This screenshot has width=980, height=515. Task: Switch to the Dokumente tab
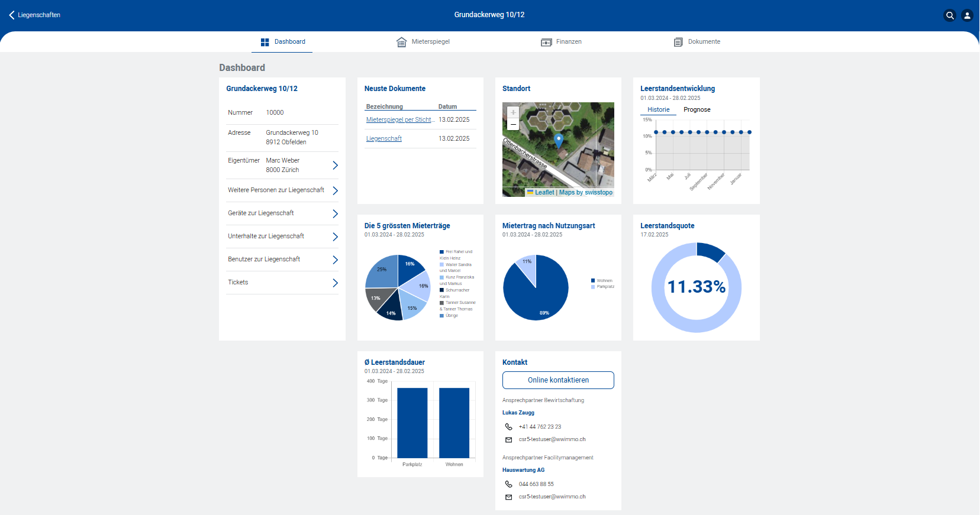coord(697,42)
